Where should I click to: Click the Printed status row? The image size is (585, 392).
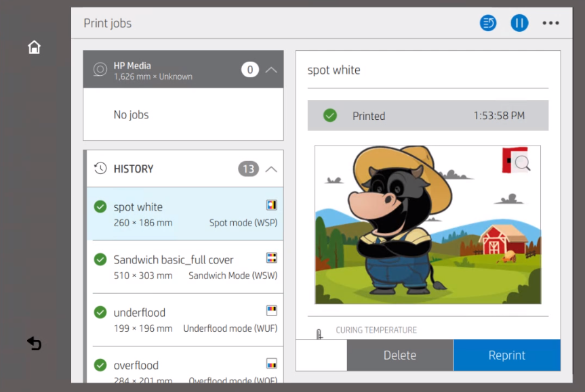428,116
